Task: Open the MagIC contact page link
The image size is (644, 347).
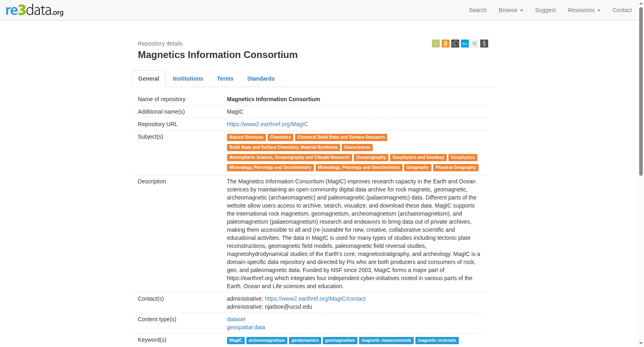Action: [x=315, y=299]
